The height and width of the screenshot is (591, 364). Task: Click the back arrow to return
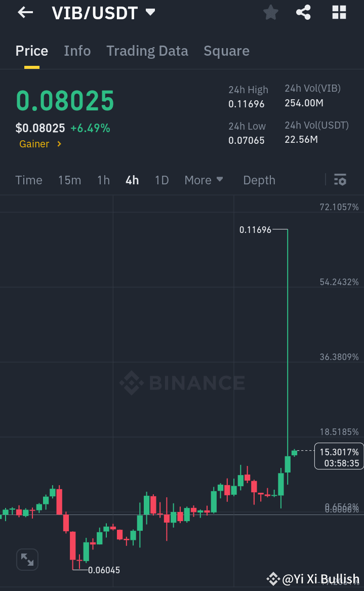(24, 12)
